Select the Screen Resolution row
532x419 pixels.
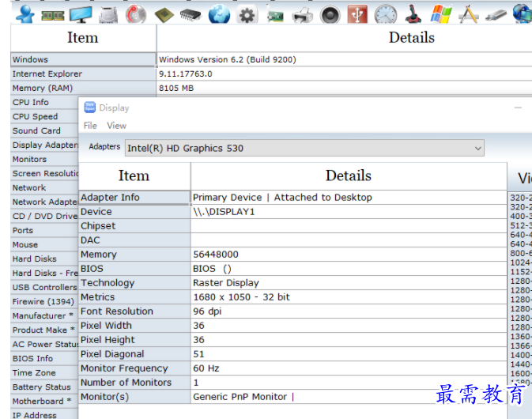[x=44, y=173]
